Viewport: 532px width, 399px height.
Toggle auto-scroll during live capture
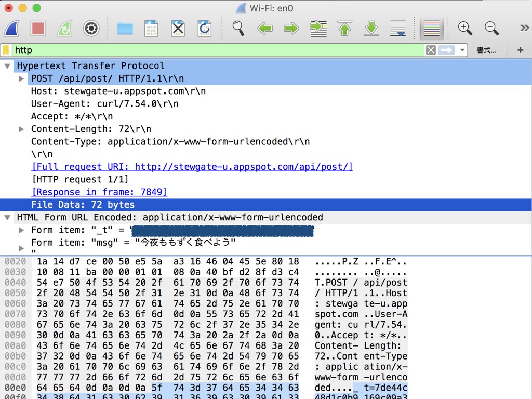tap(398, 28)
